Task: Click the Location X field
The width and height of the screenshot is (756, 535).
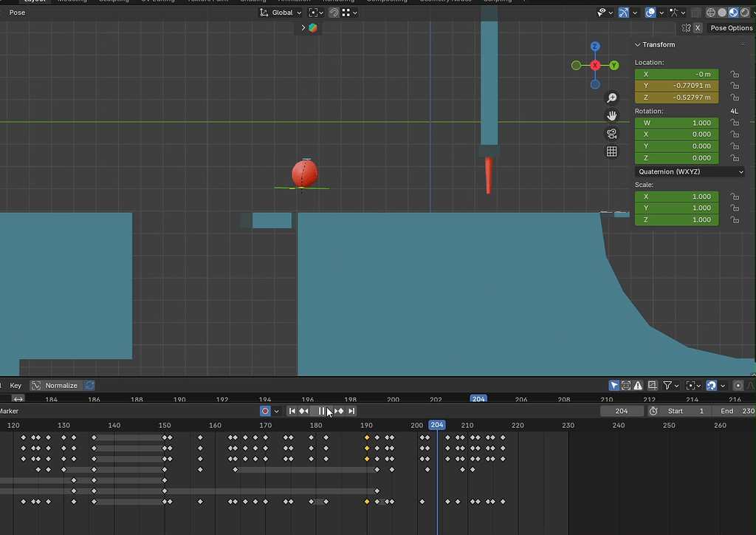Action: click(676, 75)
